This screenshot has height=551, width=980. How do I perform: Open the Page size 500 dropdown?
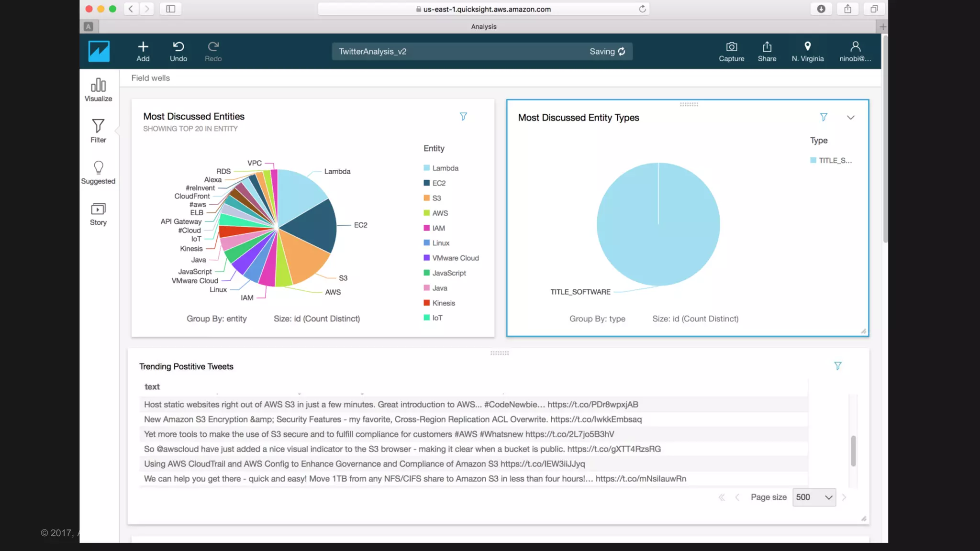point(813,497)
